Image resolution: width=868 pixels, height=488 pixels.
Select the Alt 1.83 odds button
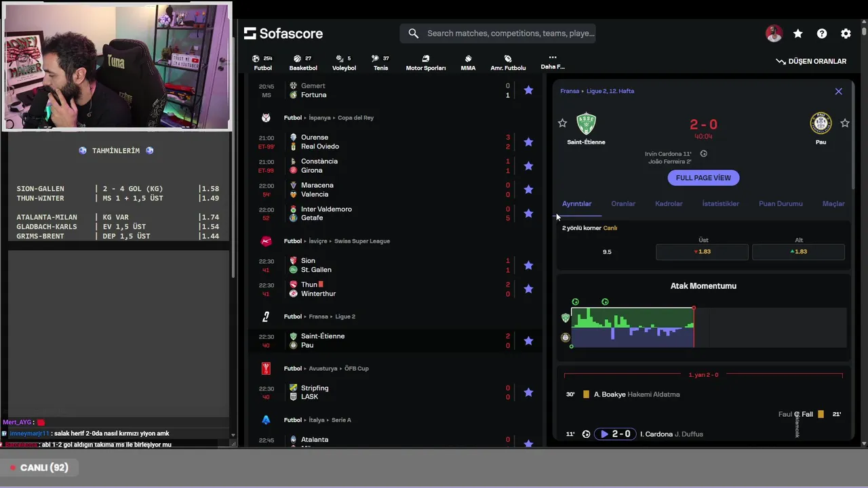click(798, 251)
